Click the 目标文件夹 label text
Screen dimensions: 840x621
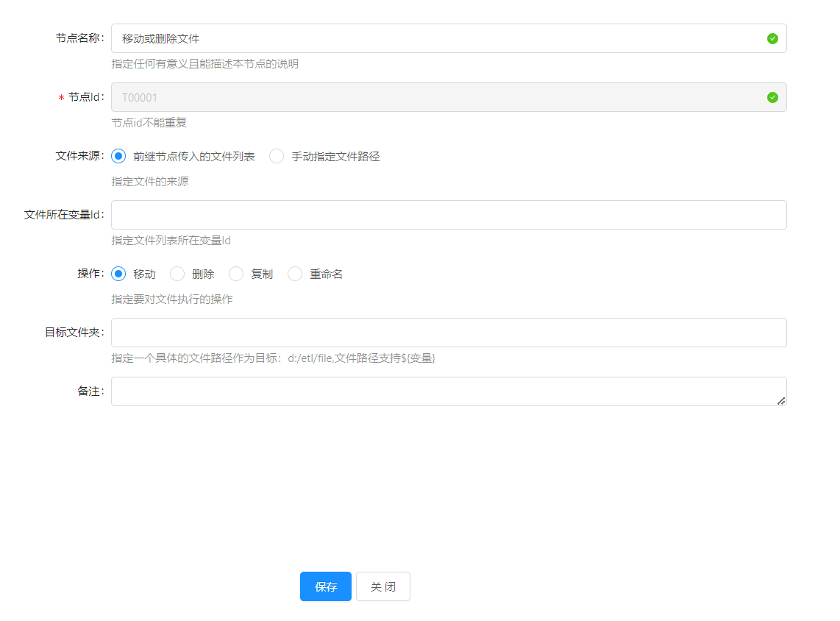coord(74,333)
